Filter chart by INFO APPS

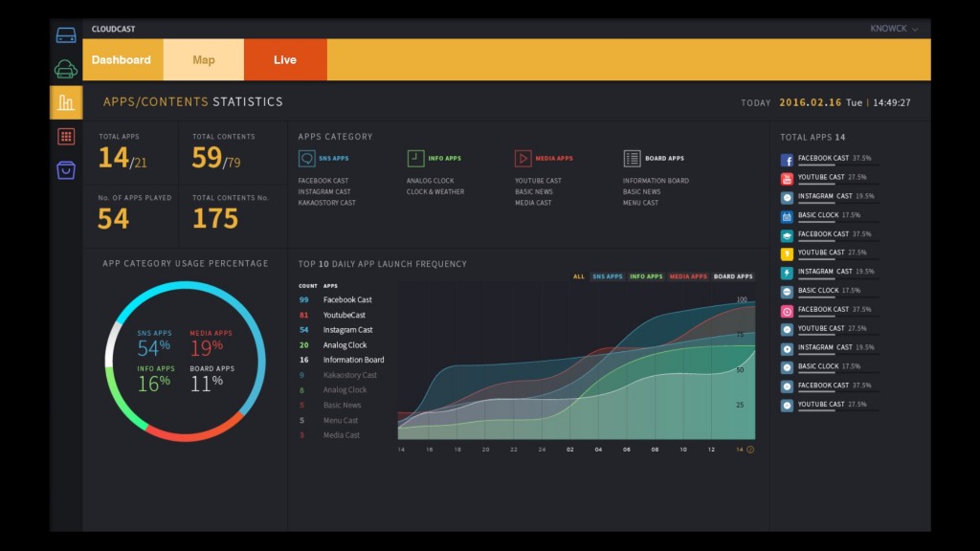click(x=646, y=276)
